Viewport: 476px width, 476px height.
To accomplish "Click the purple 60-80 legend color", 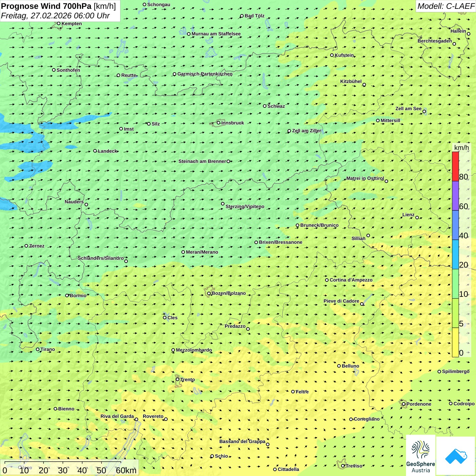I will 455,196.
